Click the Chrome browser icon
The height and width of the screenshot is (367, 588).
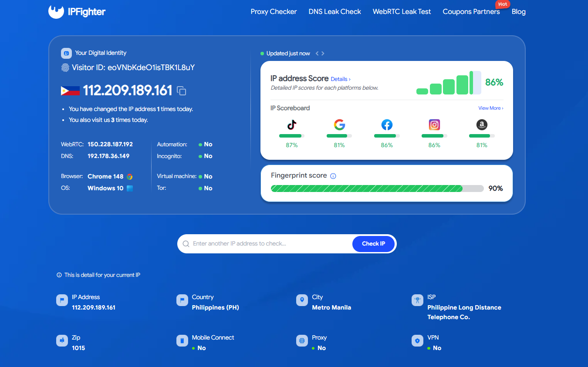[x=129, y=177]
